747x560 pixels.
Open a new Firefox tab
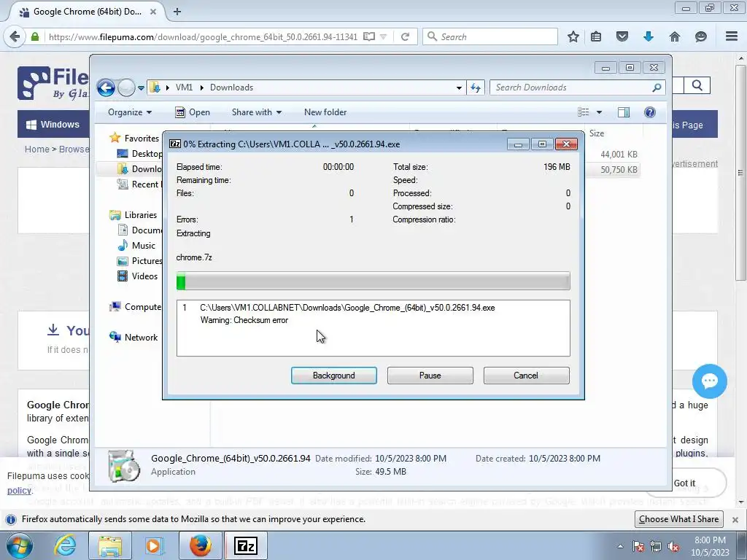click(177, 12)
